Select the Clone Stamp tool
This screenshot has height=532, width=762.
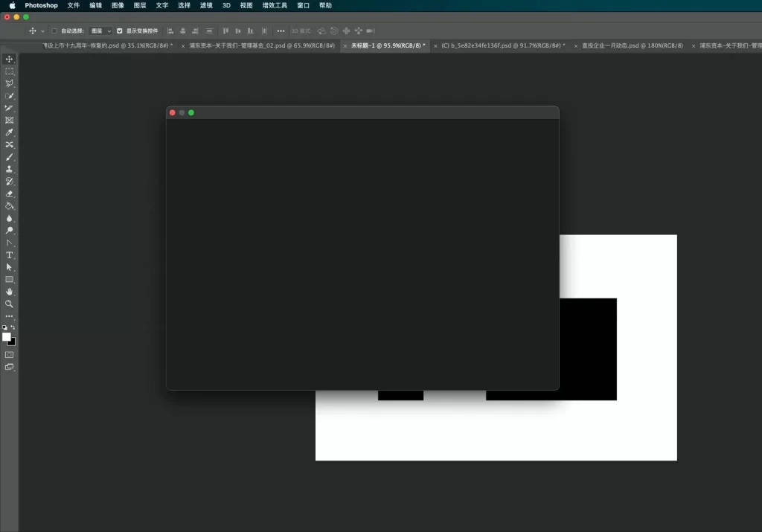[x=9, y=169]
